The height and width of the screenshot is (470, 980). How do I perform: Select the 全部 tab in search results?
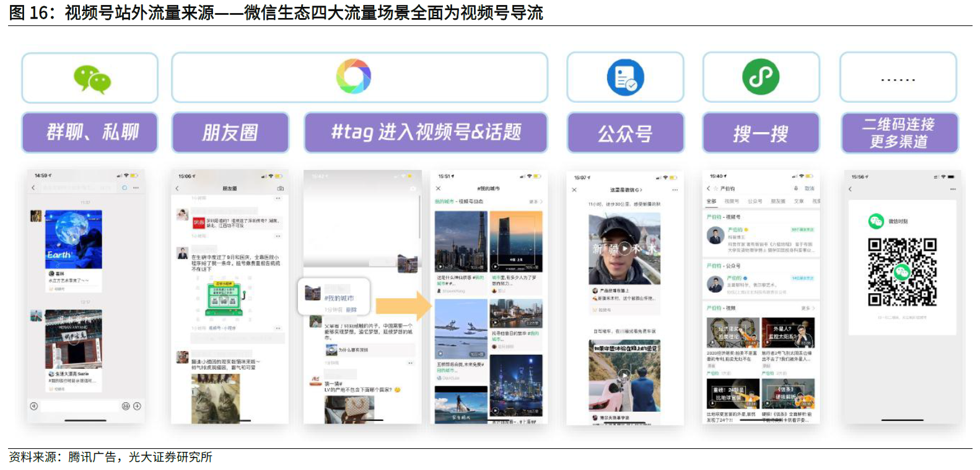coord(711,202)
